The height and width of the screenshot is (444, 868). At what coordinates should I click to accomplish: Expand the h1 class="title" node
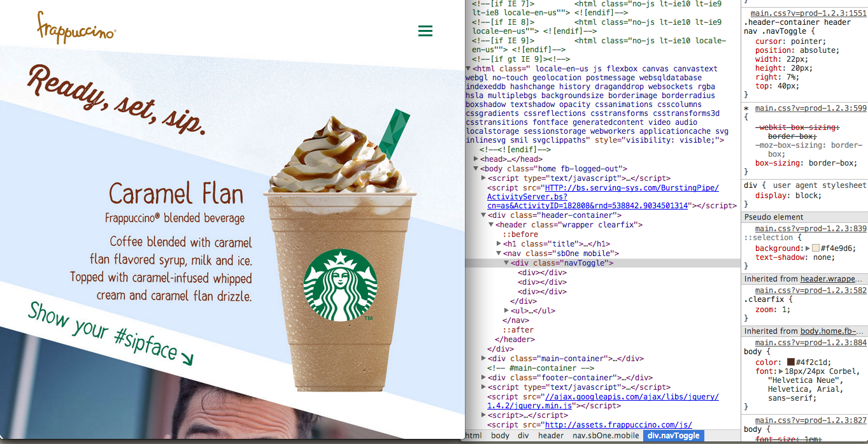tap(499, 243)
